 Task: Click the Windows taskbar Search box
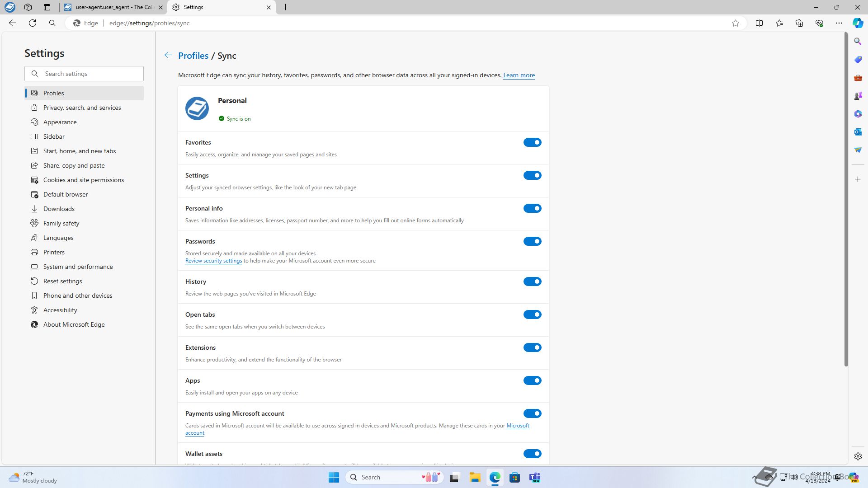point(394,477)
